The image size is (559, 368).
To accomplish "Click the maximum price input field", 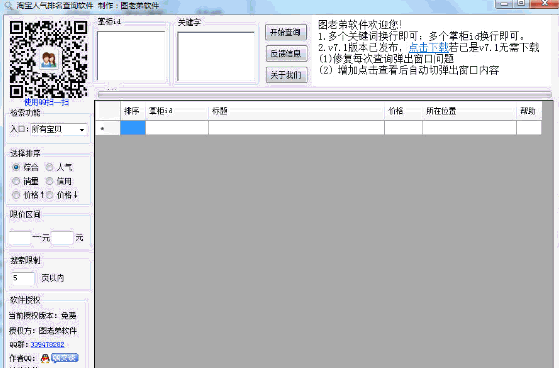I will (62, 237).
